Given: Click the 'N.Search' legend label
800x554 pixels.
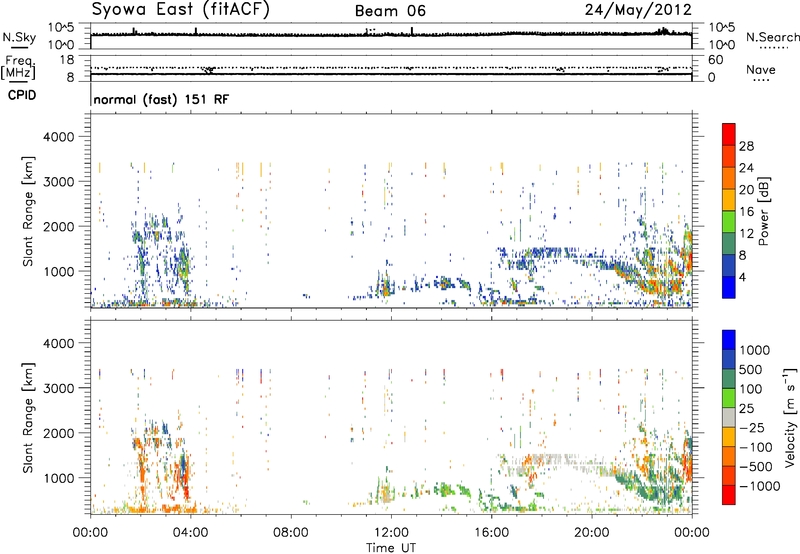Looking at the screenshot, I should coord(773,37).
